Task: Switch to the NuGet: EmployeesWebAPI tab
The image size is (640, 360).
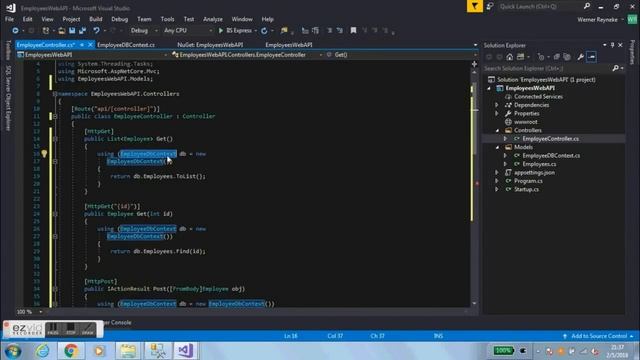Action: point(210,45)
